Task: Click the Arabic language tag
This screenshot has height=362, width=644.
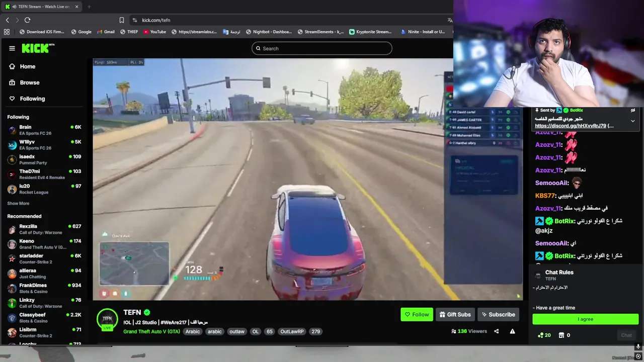Action: coord(193,331)
